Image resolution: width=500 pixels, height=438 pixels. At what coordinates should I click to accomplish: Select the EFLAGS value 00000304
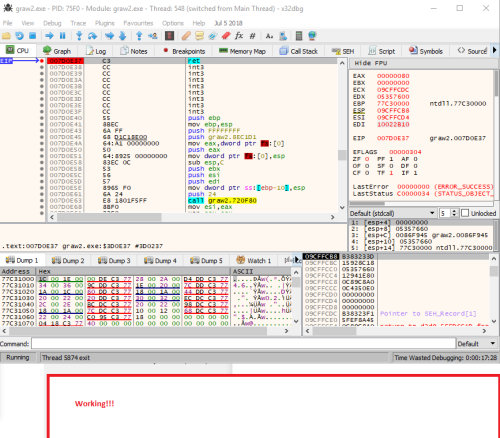[405, 152]
